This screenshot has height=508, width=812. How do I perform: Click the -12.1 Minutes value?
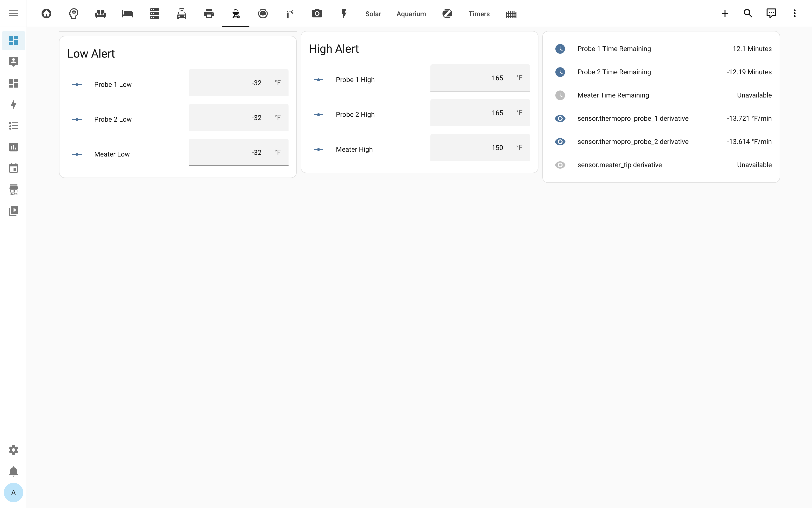(751, 49)
